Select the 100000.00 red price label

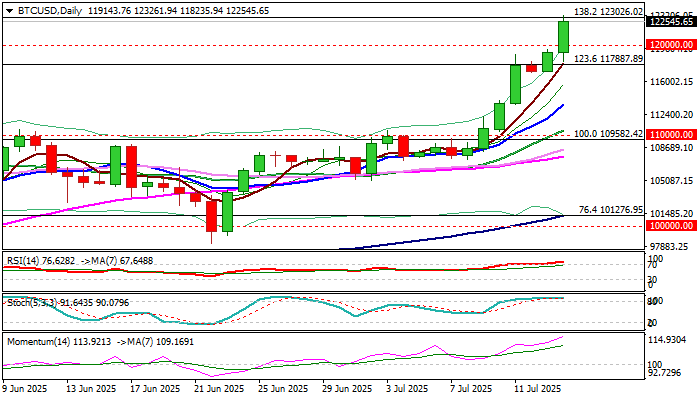672,225
